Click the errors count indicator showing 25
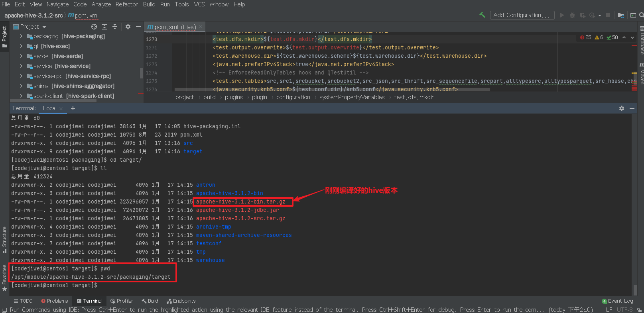The image size is (644, 313). coord(586,37)
